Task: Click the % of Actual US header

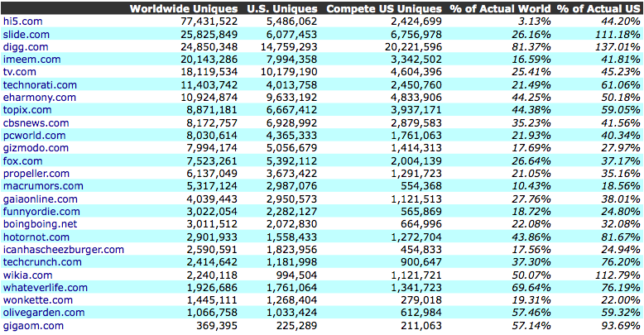Action: 599,8
